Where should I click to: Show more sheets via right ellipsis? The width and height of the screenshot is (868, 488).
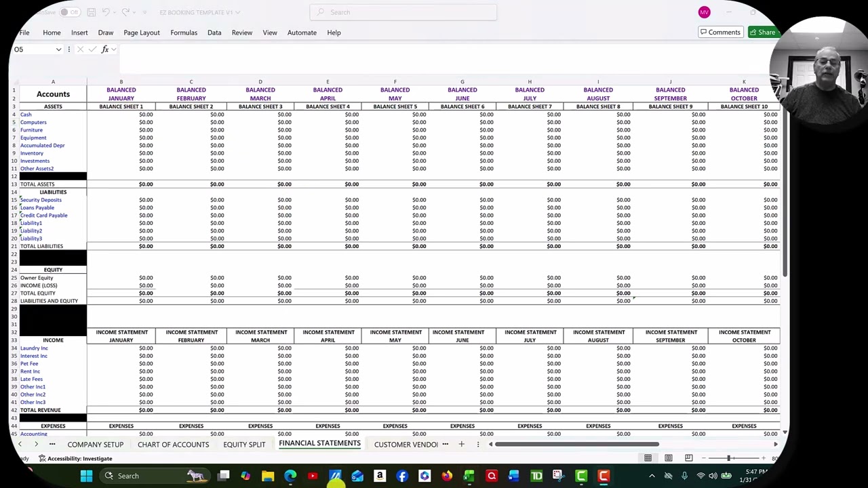pyautogui.click(x=446, y=445)
